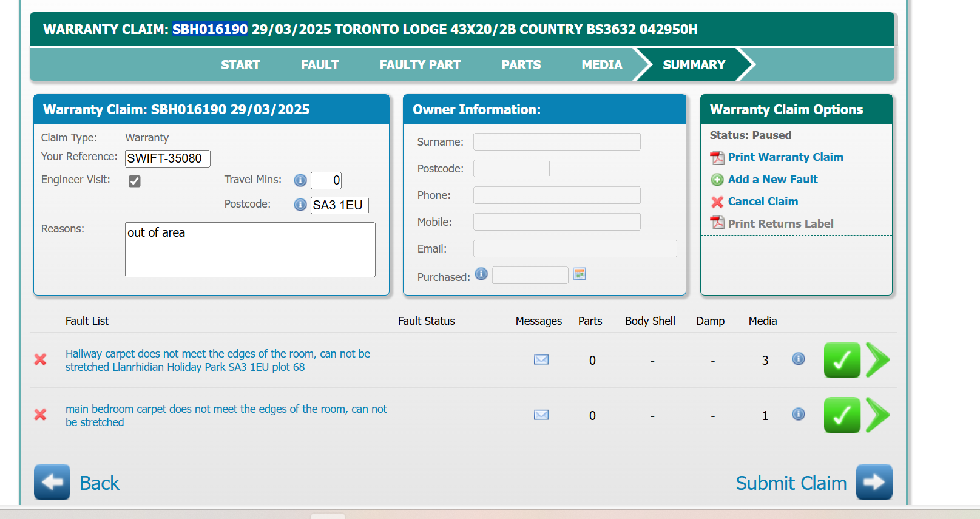Viewport: 980px width, 519px height.
Task: Click the Travel Mins info icon
Action: (300, 180)
